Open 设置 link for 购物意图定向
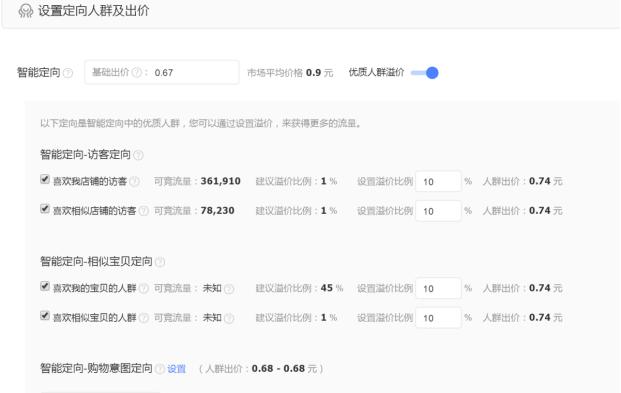This screenshot has width=621, height=393. [176, 369]
